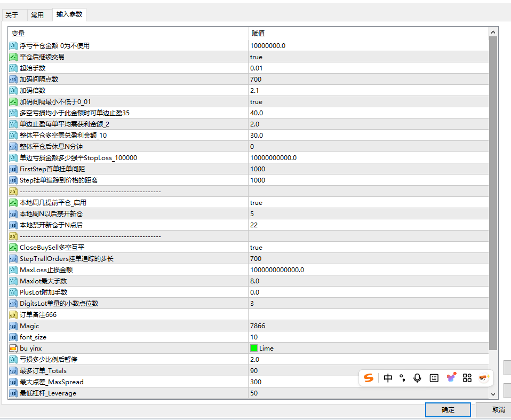Select the 单边止盈每单平均需获利金额_2 row label
Viewport: 511px width, 420px height.
coord(65,124)
